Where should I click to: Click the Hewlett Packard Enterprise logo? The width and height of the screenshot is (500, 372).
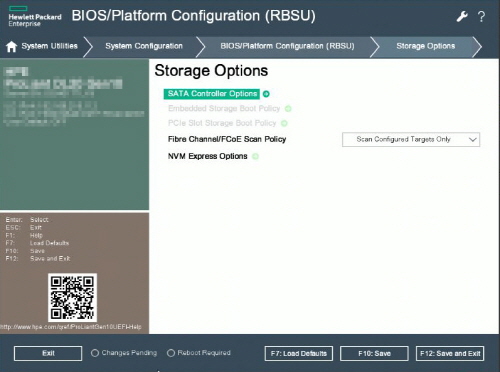click(x=35, y=16)
